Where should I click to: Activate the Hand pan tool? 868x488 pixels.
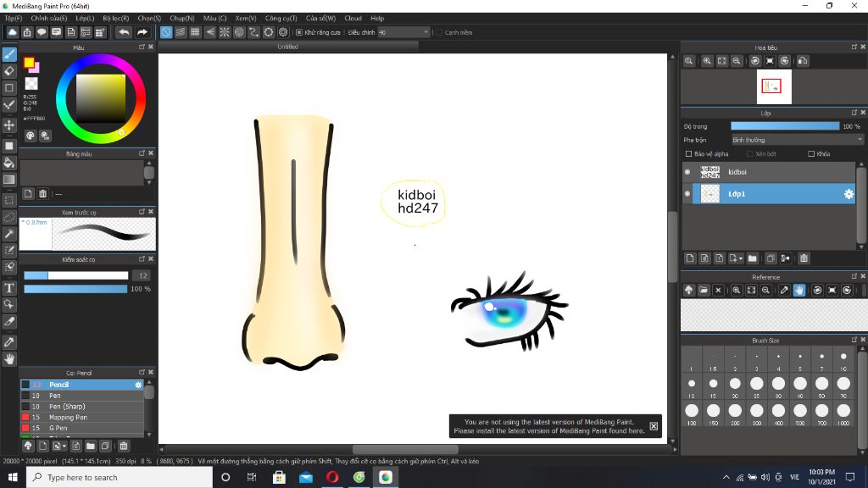pyautogui.click(x=9, y=359)
